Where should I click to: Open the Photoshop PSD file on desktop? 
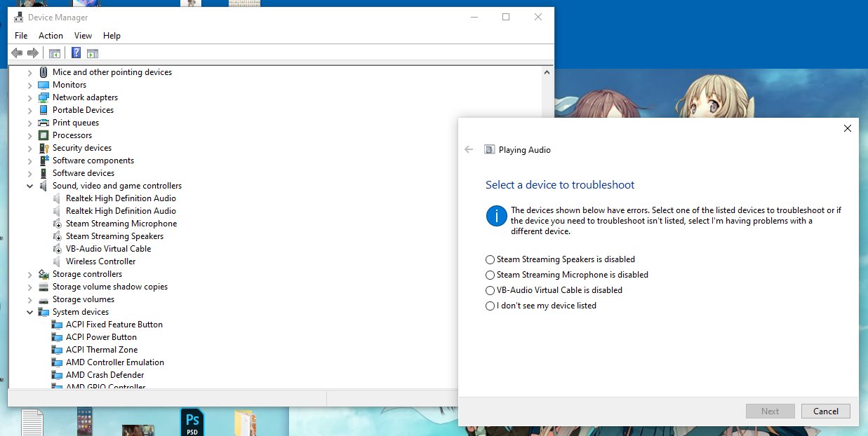tap(192, 422)
